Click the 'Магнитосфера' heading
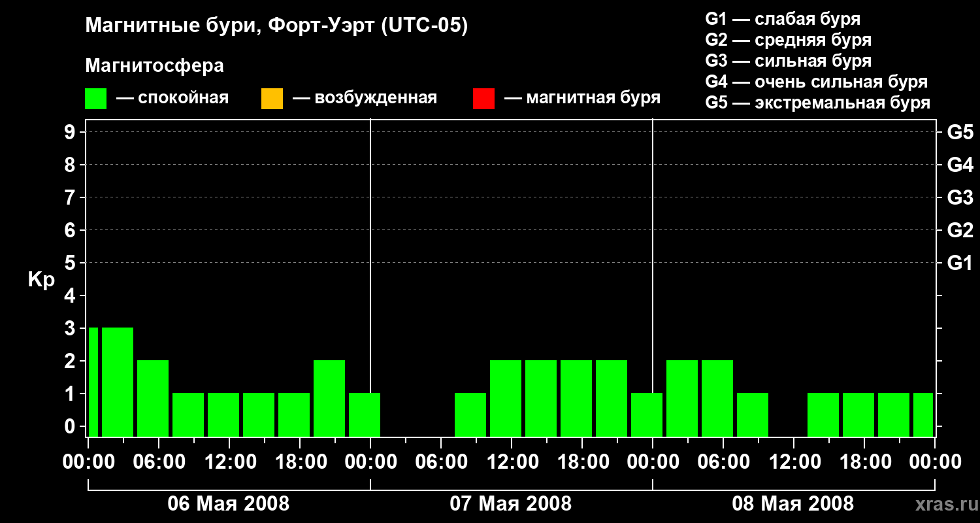The width and height of the screenshot is (980, 523). (154, 66)
